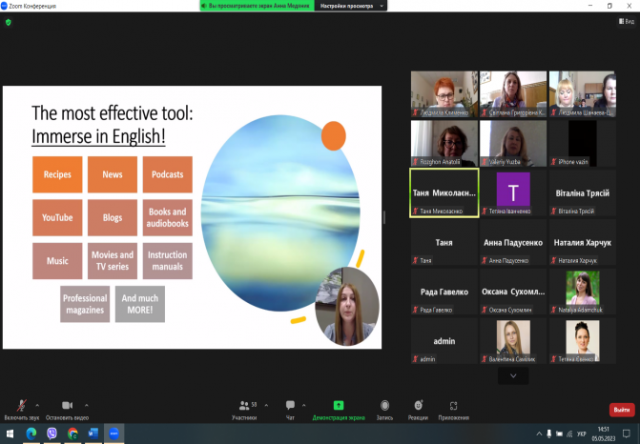The height and width of the screenshot is (444, 640).
Task: Click the YouTube box on the slide
Action: coord(57,218)
